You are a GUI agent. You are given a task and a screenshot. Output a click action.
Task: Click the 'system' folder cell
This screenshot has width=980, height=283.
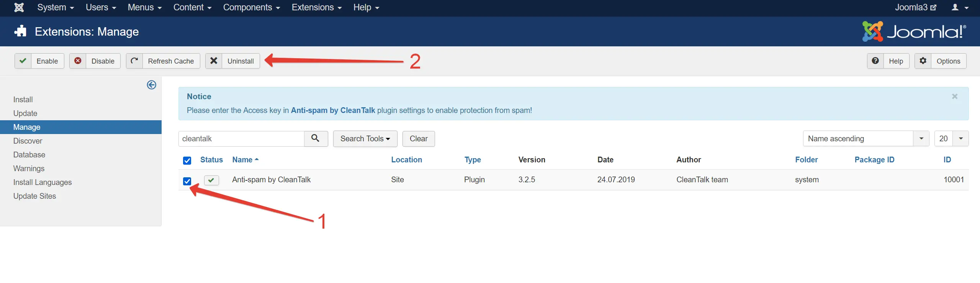click(807, 180)
